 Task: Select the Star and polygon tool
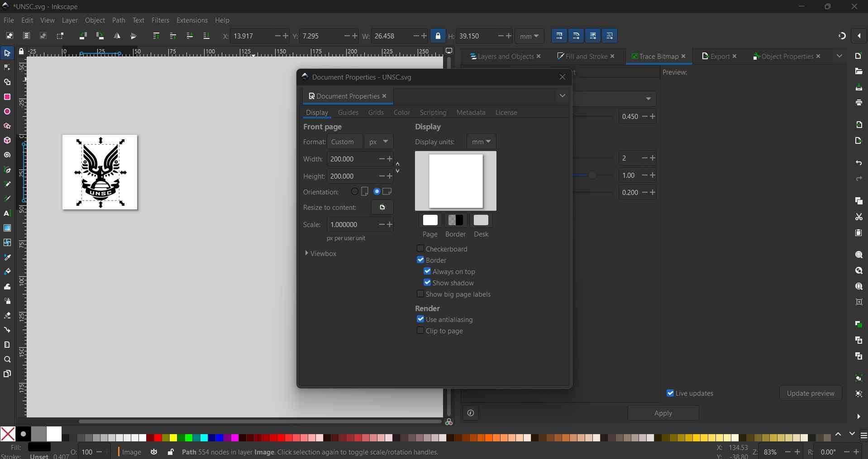coord(7,126)
